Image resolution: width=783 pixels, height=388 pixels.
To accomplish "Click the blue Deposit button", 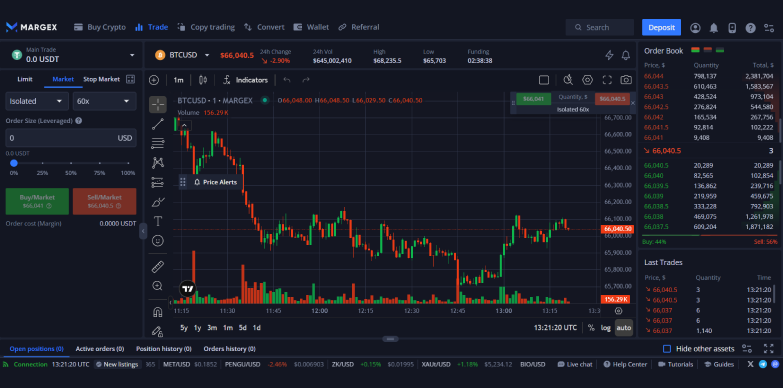I will (661, 27).
